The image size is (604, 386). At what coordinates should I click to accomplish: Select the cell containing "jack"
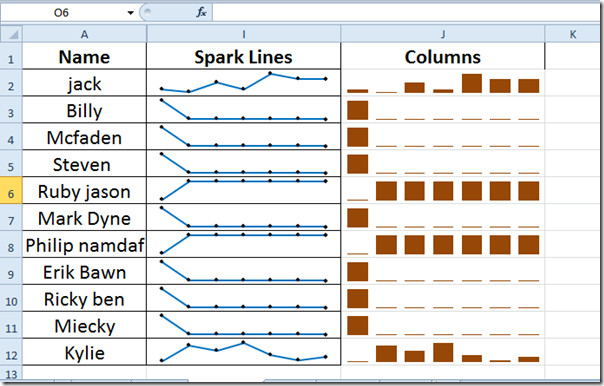(84, 83)
